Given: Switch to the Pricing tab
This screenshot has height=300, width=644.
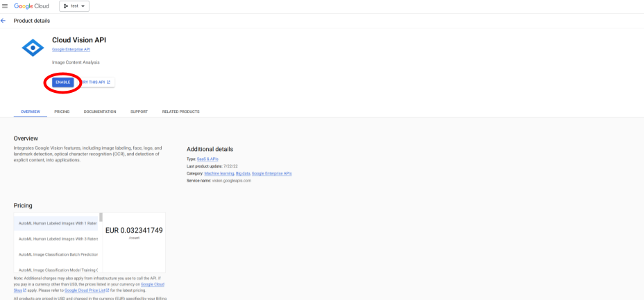Looking at the screenshot, I should 62,112.
